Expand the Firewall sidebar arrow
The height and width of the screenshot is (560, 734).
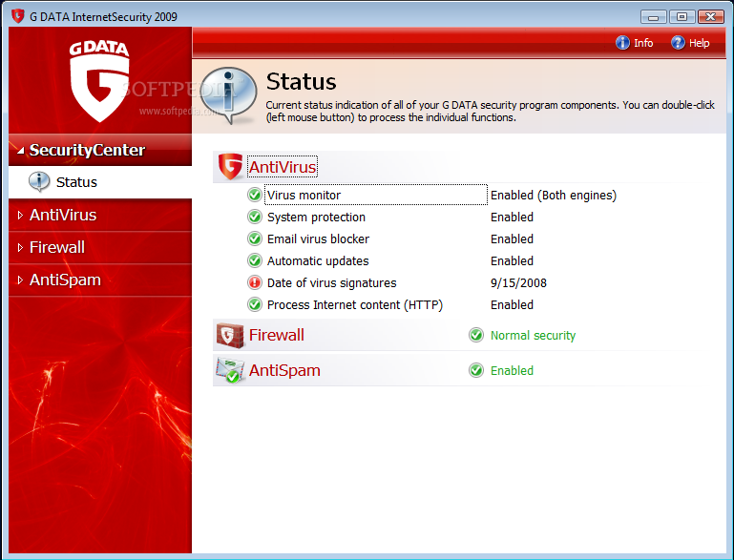point(20,247)
